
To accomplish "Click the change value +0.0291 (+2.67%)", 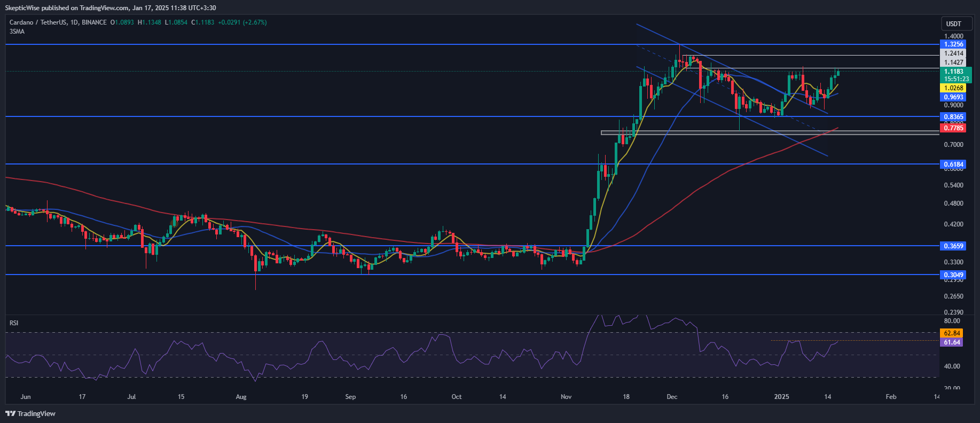I will point(242,22).
